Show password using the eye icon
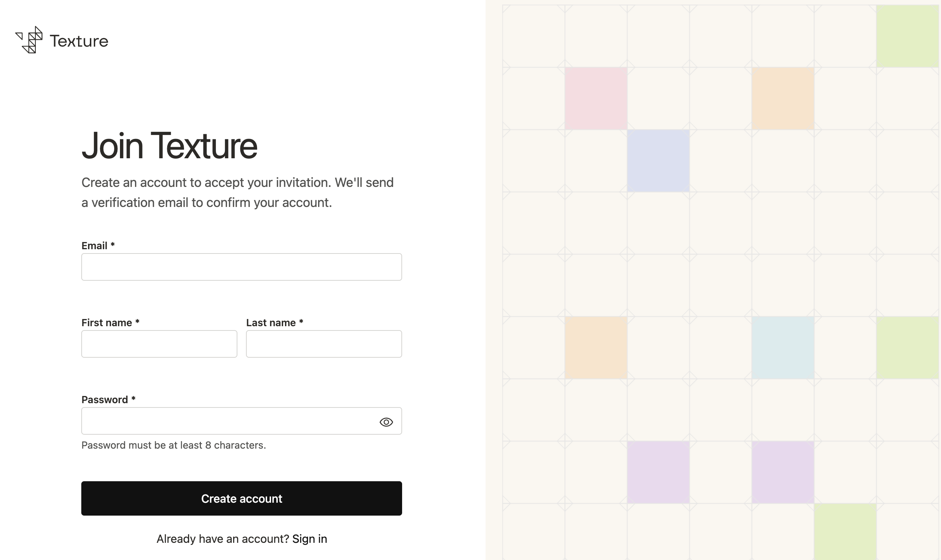The height and width of the screenshot is (560, 941). pyautogui.click(x=386, y=422)
